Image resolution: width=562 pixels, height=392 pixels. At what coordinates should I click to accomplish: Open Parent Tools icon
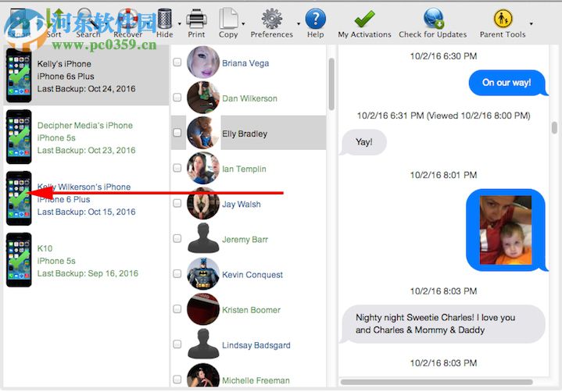point(503,19)
